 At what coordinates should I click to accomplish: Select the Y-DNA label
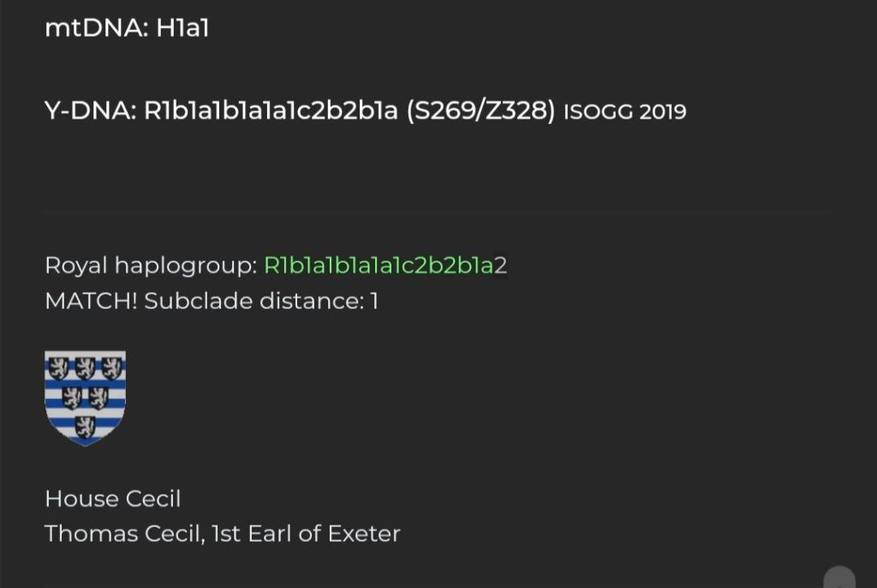pos(90,111)
